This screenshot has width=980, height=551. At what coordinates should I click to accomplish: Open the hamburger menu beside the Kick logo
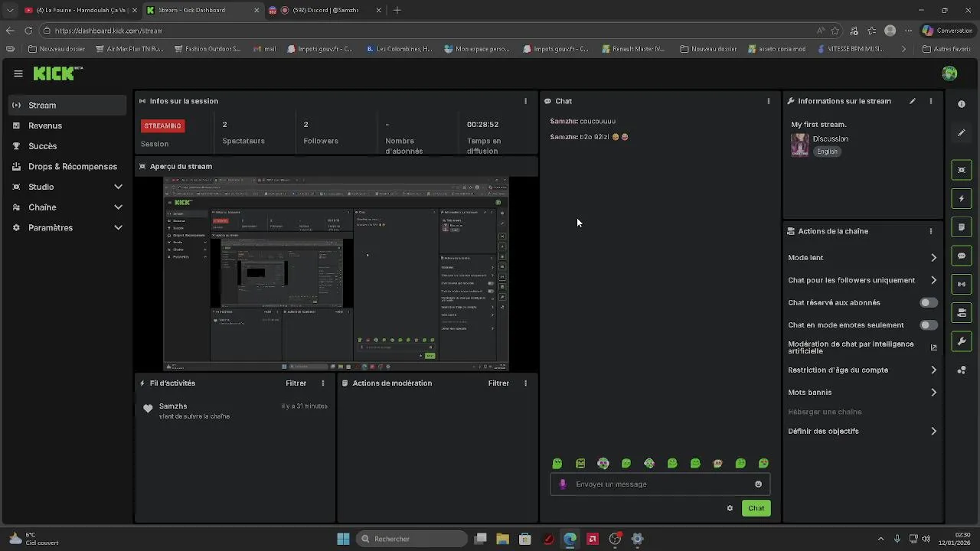click(x=18, y=73)
